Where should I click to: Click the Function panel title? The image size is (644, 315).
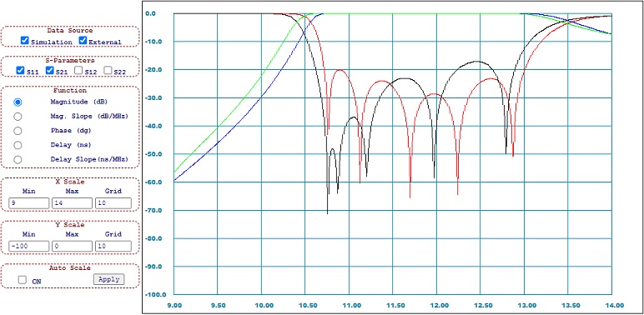70,90
